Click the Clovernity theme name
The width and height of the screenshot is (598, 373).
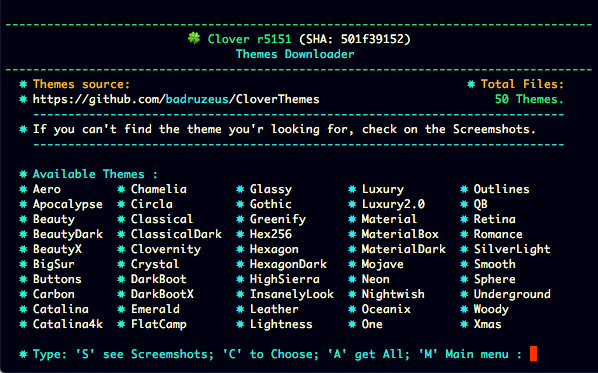[166, 249]
